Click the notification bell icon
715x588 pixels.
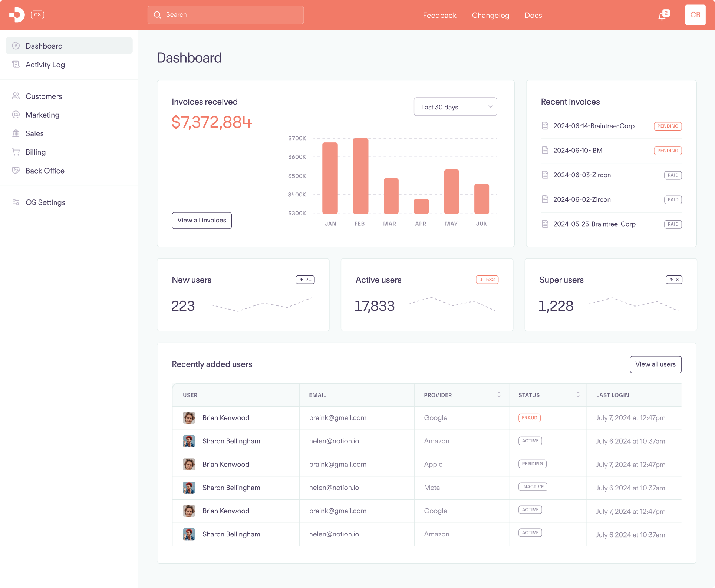[662, 16]
